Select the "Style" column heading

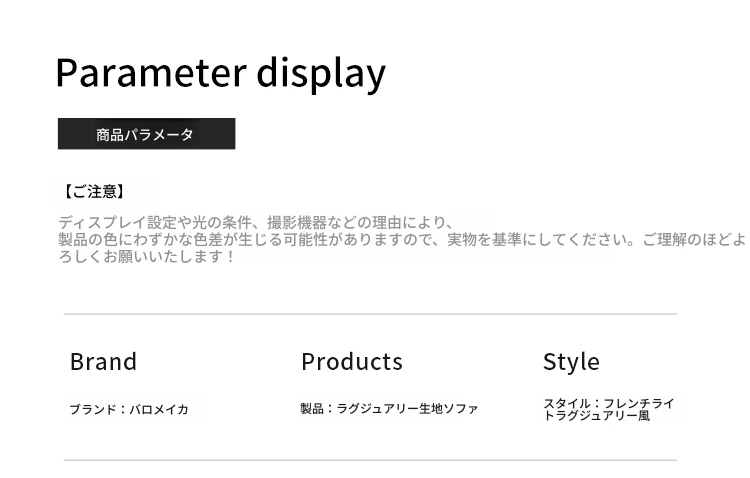(x=571, y=362)
